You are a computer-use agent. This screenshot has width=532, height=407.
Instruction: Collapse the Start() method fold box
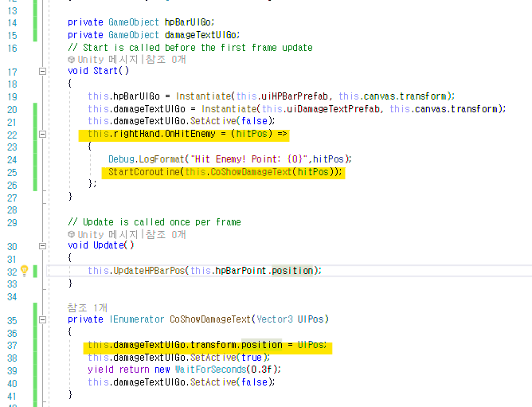coord(42,71)
